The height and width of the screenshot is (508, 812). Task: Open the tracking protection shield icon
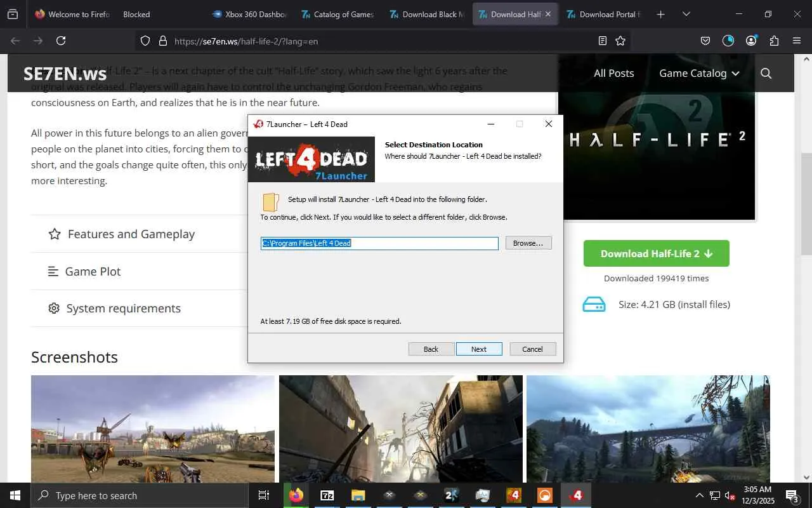(145, 41)
